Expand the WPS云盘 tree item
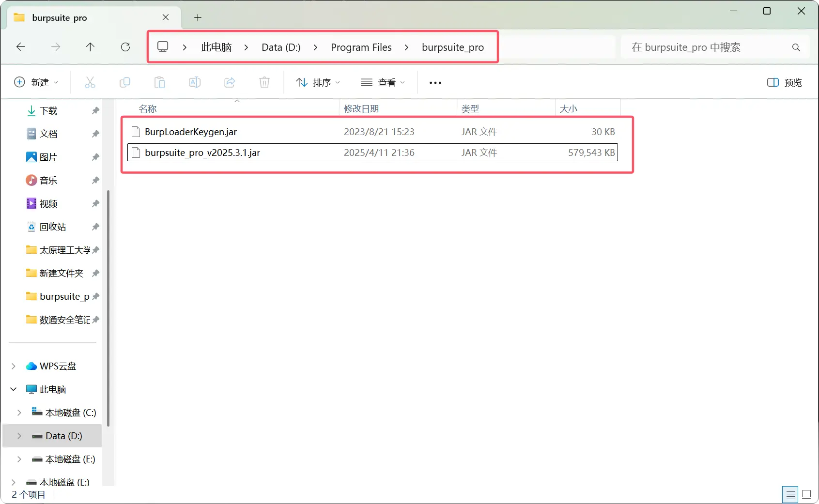The image size is (819, 504). click(13, 366)
